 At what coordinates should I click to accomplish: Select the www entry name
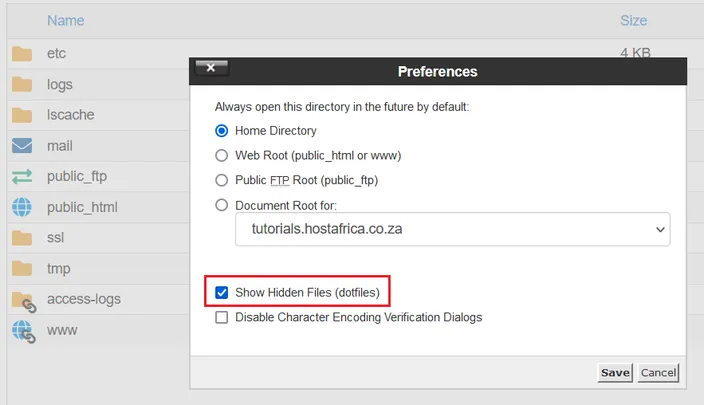coord(62,330)
